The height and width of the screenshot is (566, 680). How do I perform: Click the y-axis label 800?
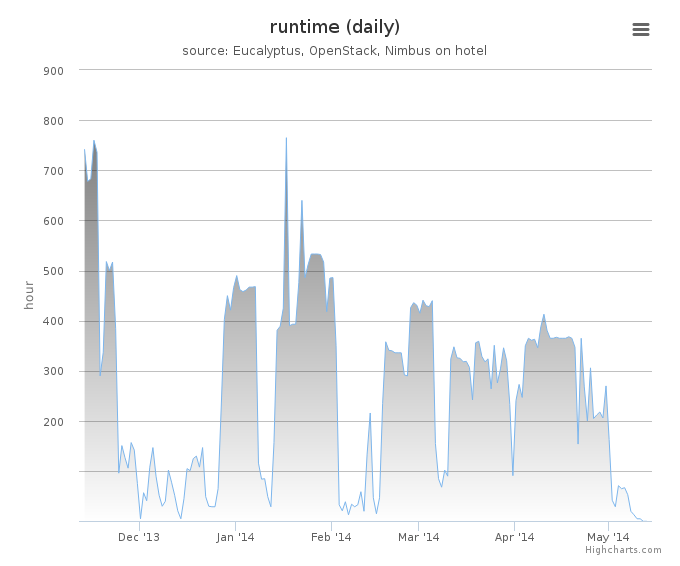pyautogui.click(x=53, y=121)
